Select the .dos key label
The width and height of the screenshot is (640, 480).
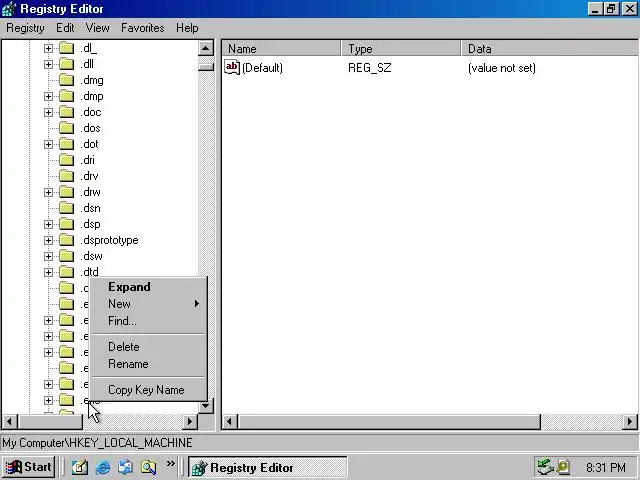pos(90,128)
